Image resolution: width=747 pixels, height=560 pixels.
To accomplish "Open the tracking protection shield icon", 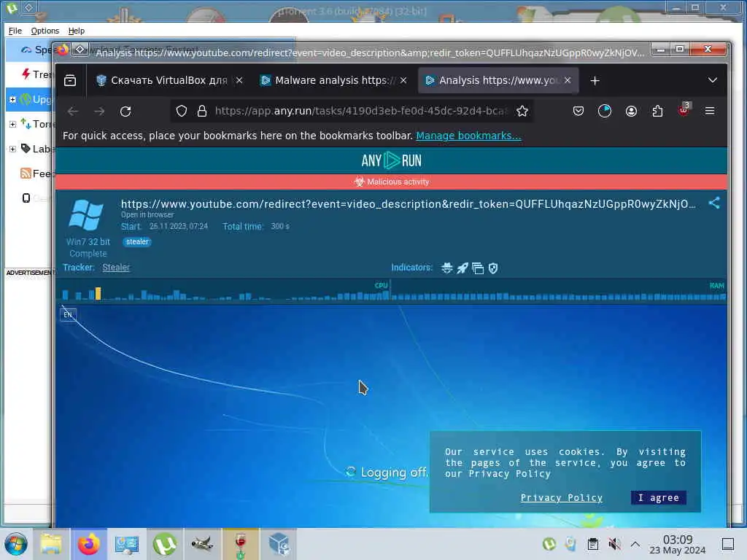I will click(x=182, y=111).
